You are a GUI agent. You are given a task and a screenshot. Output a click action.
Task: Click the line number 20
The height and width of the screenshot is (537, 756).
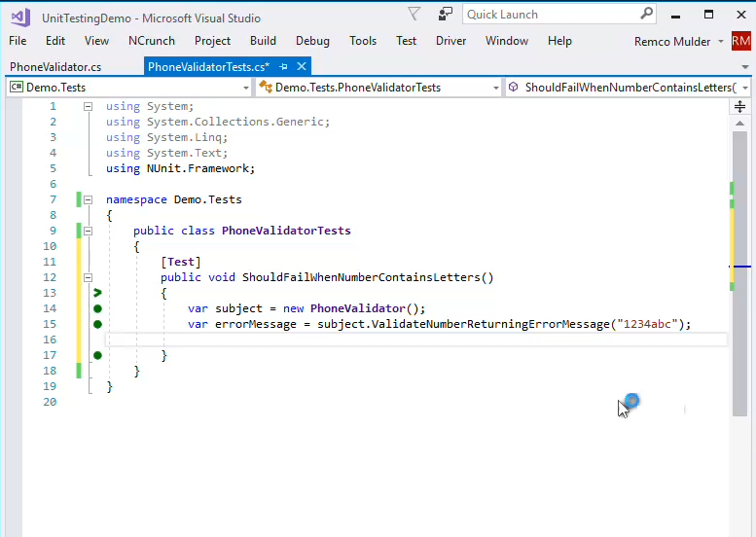50,402
